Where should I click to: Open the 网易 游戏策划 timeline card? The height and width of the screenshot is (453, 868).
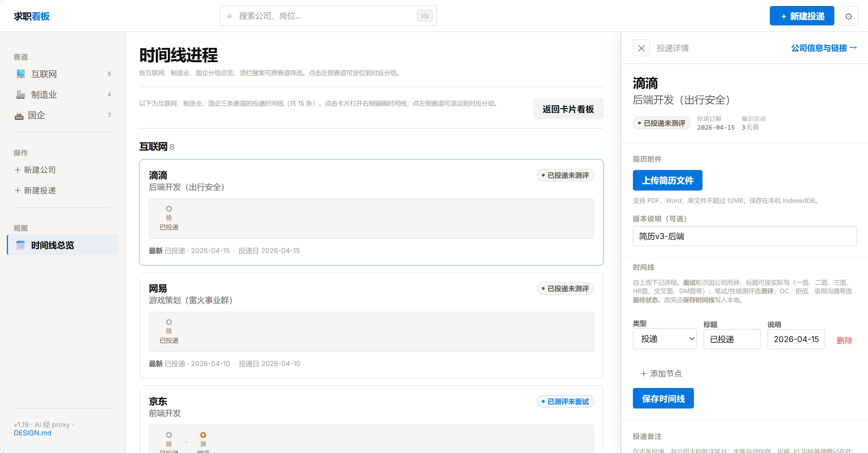[x=371, y=325]
